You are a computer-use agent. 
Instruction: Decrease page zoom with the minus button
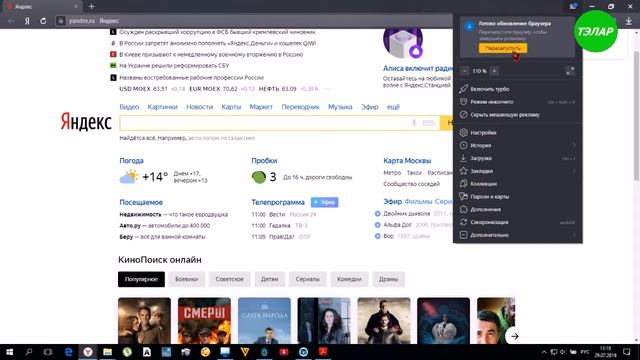point(464,71)
